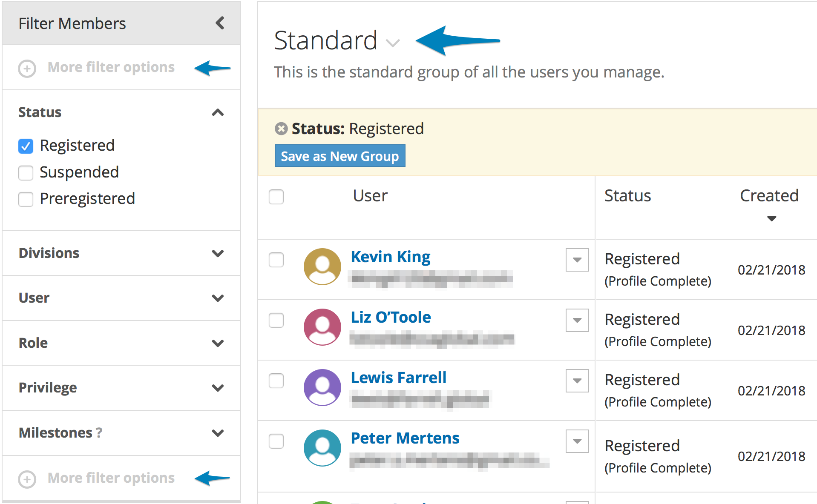The width and height of the screenshot is (817, 504).
Task: Open the Standard group dropdown
Action: 392,43
